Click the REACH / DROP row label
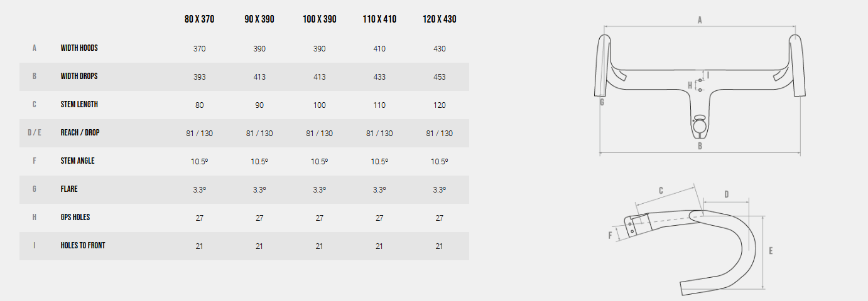 80,132
